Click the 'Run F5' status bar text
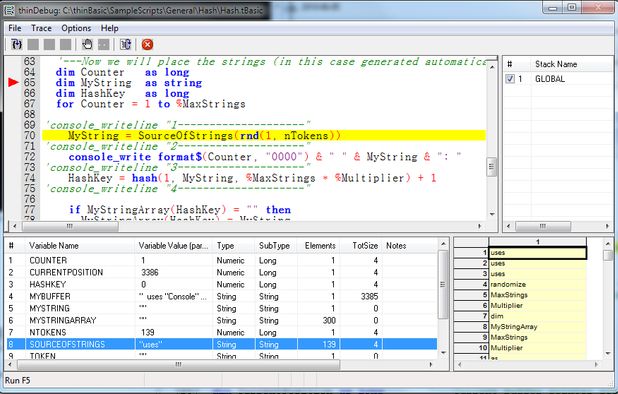 click(17, 380)
